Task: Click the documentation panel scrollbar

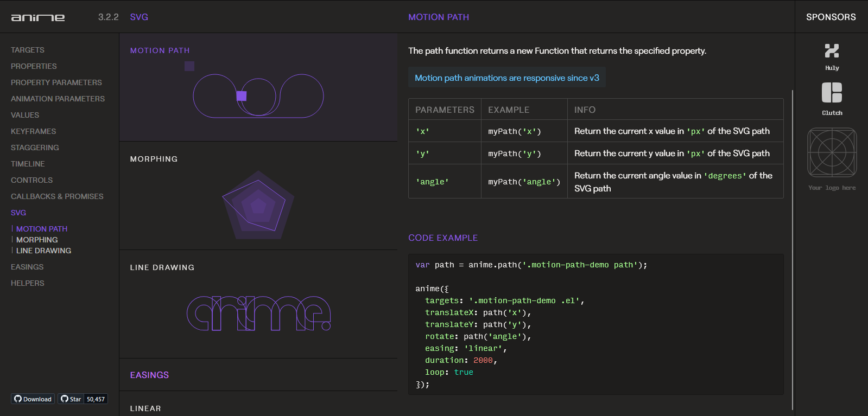Action: (x=793, y=249)
